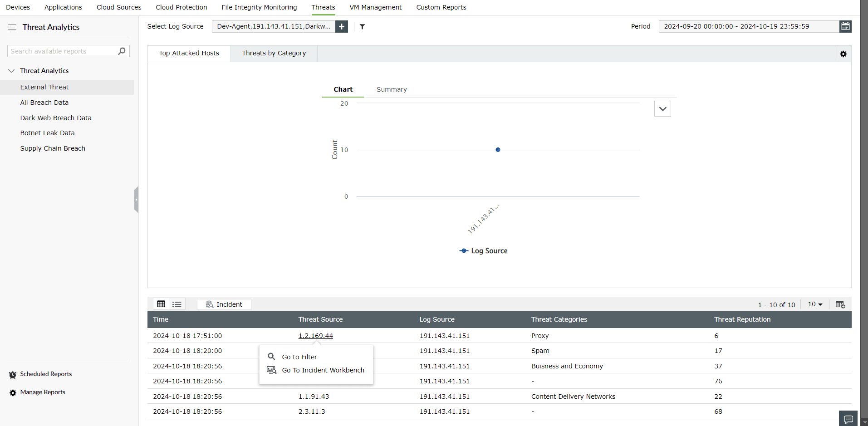Click the Period date range field

click(749, 27)
